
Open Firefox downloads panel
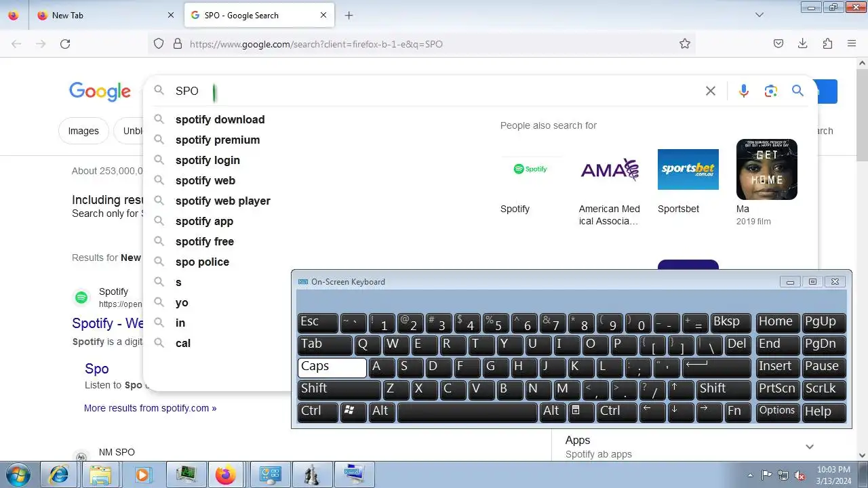[x=803, y=44]
